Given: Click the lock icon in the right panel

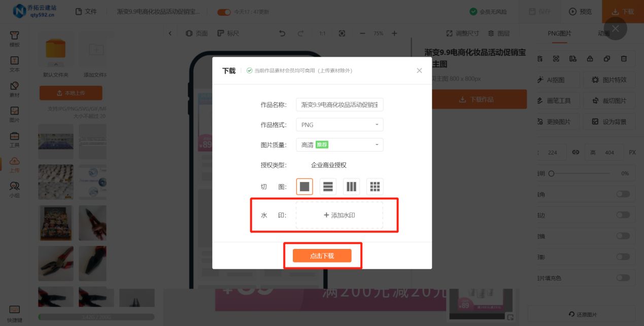Looking at the screenshot, I should [590, 58].
